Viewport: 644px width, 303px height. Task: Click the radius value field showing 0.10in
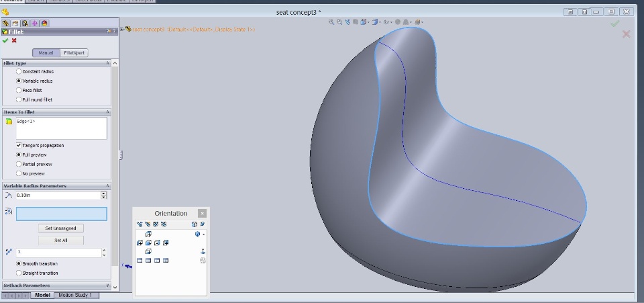point(58,195)
